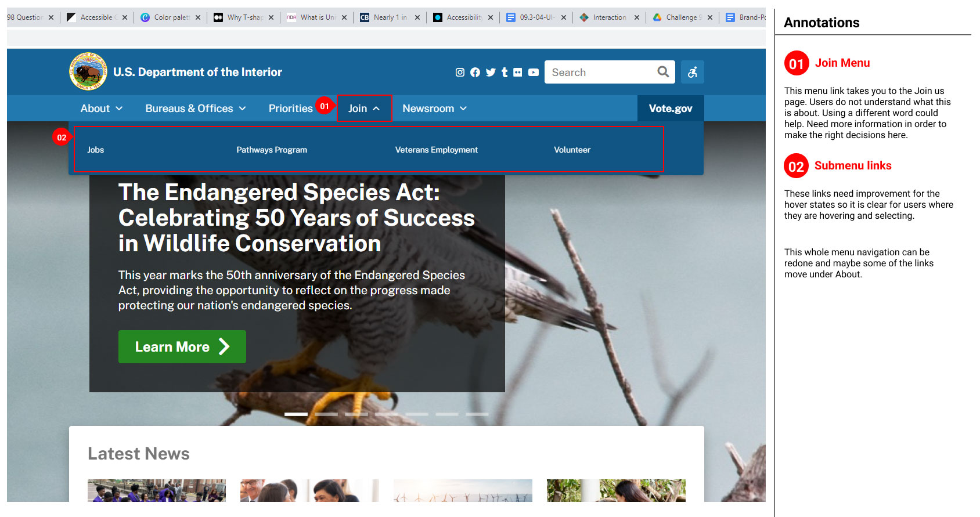Close the '09.3-04-UI-' browser tab
The height and width of the screenshot is (517, 980).
tap(564, 17)
